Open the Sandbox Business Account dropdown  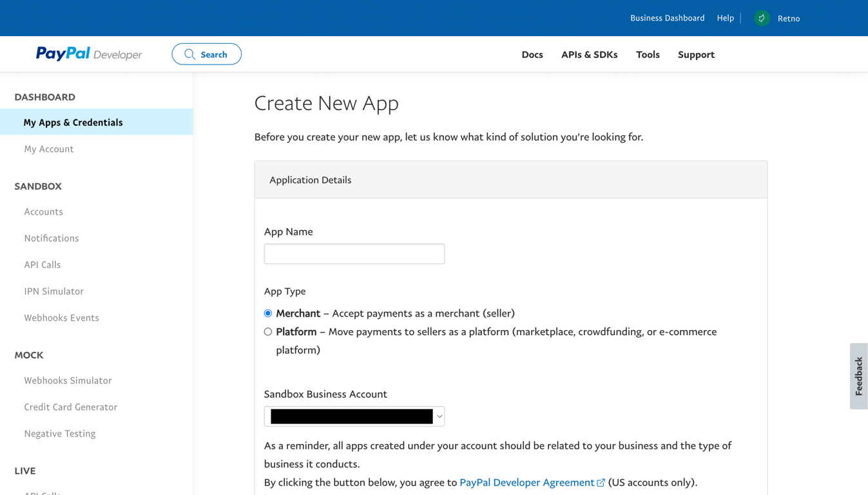point(354,416)
